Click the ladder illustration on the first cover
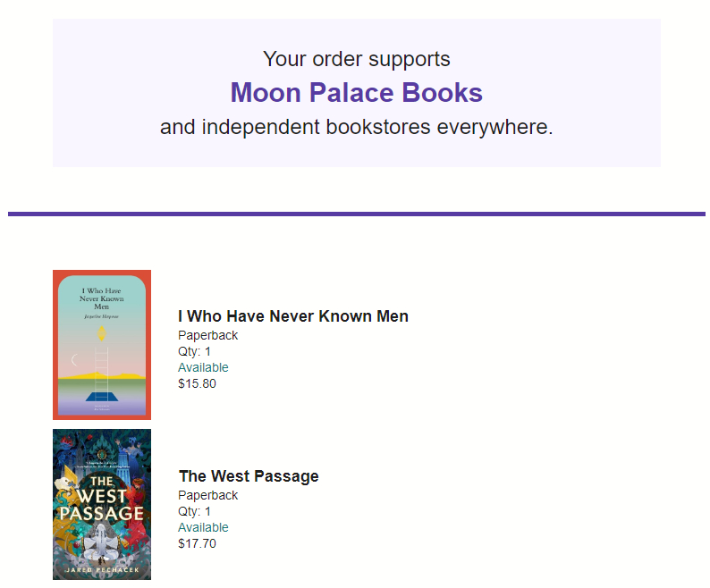The image size is (710, 588). 101,366
